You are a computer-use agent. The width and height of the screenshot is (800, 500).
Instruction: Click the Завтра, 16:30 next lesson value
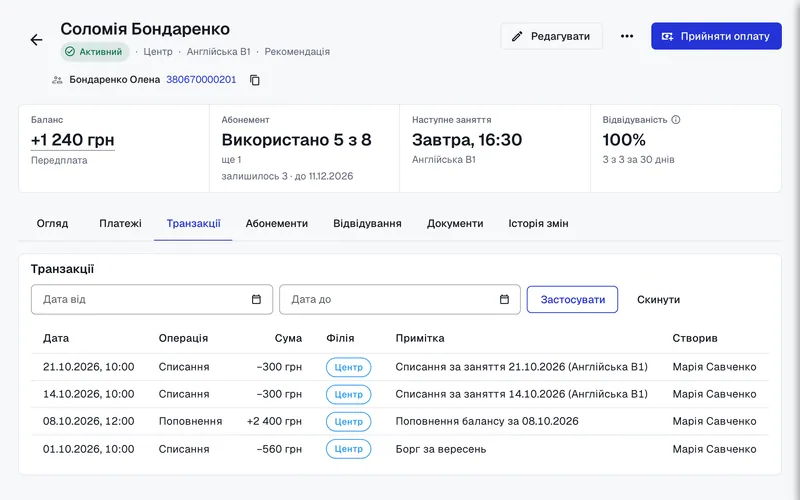click(467, 140)
